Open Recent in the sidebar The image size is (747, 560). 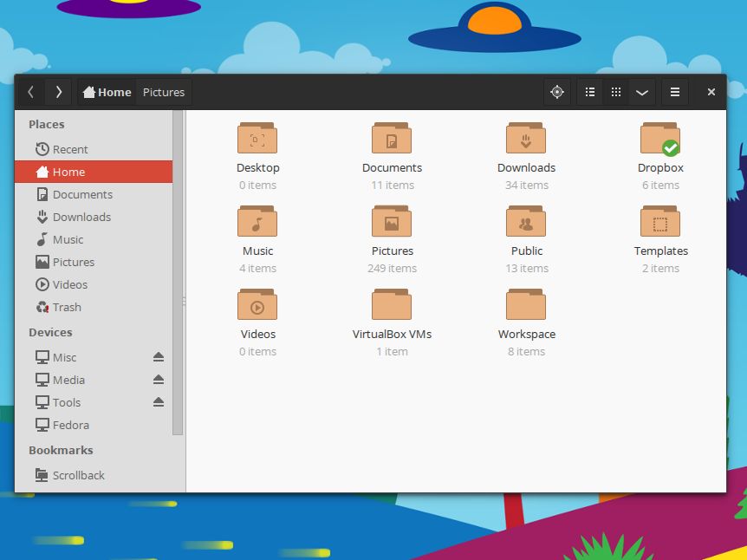click(94, 149)
